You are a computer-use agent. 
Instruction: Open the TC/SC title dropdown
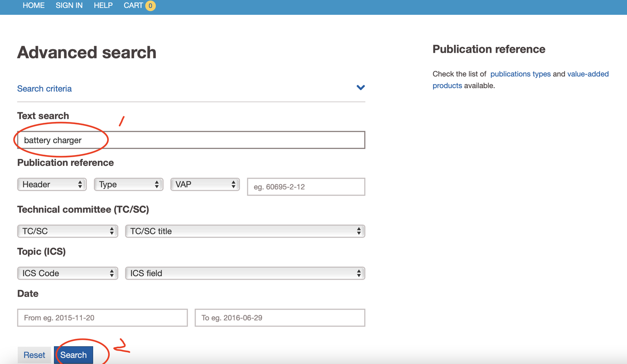[245, 231]
